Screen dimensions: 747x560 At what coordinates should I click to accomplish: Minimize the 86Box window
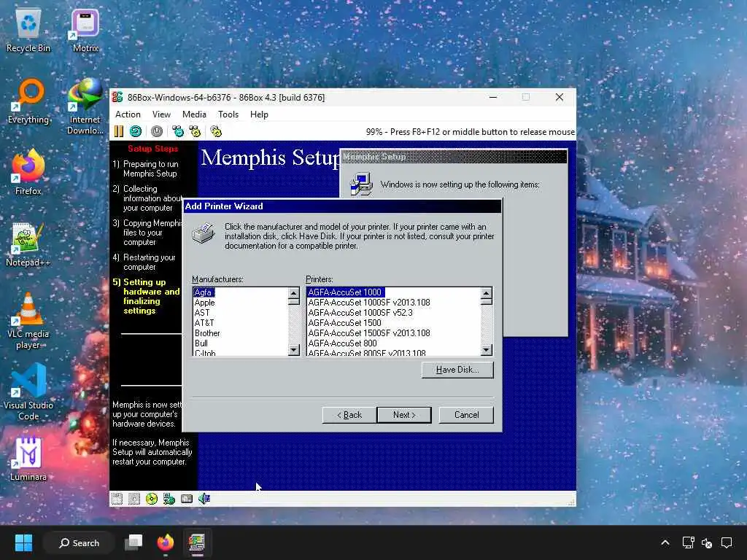[494, 97]
